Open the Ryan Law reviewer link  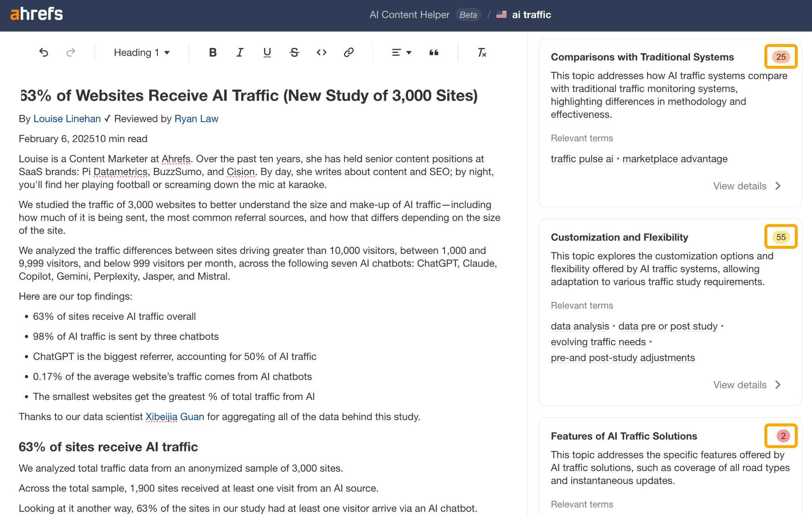196,118
